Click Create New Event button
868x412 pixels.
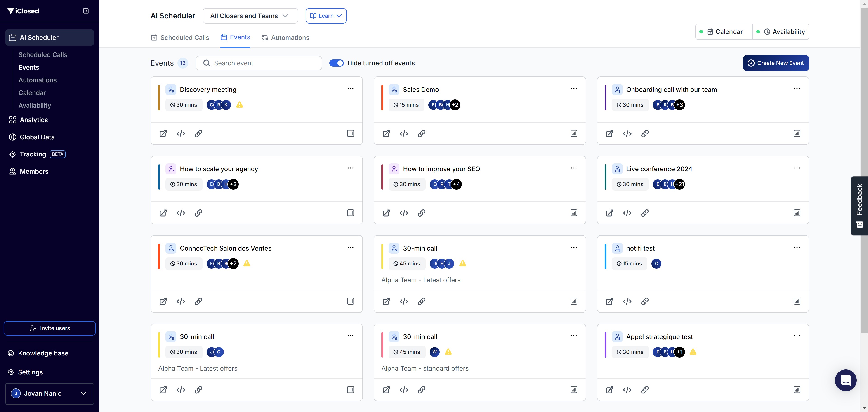pos(775,63)
